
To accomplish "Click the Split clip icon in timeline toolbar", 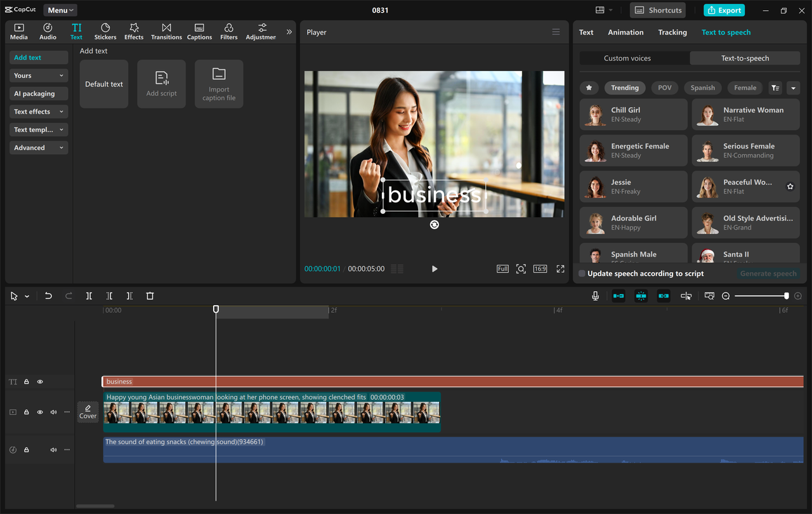I will point(89,296).
